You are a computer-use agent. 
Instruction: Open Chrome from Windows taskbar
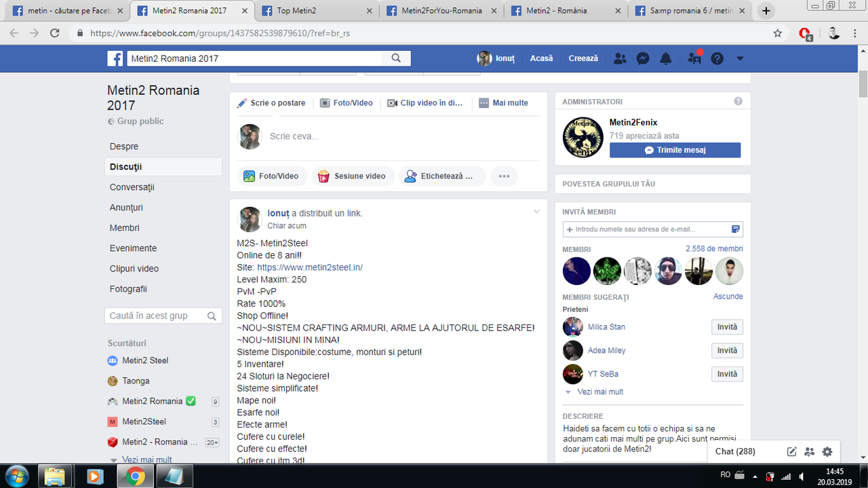click(x=134, y=476)
